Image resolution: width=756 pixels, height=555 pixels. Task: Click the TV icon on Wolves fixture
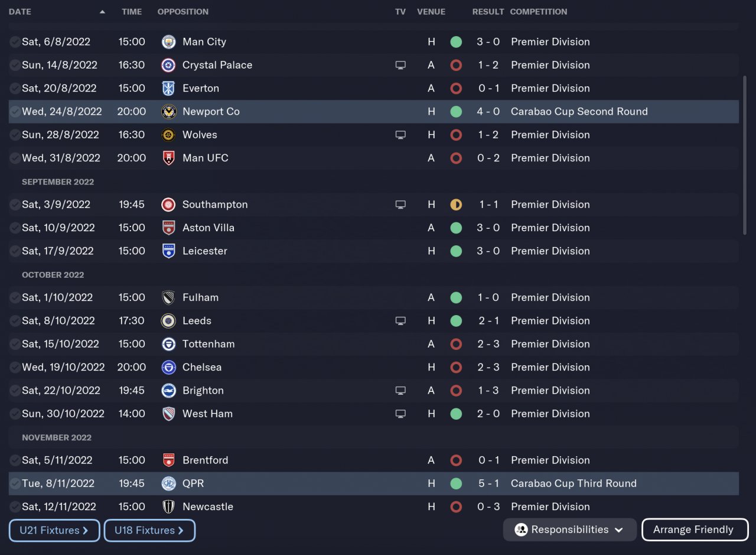coord(400,135)
